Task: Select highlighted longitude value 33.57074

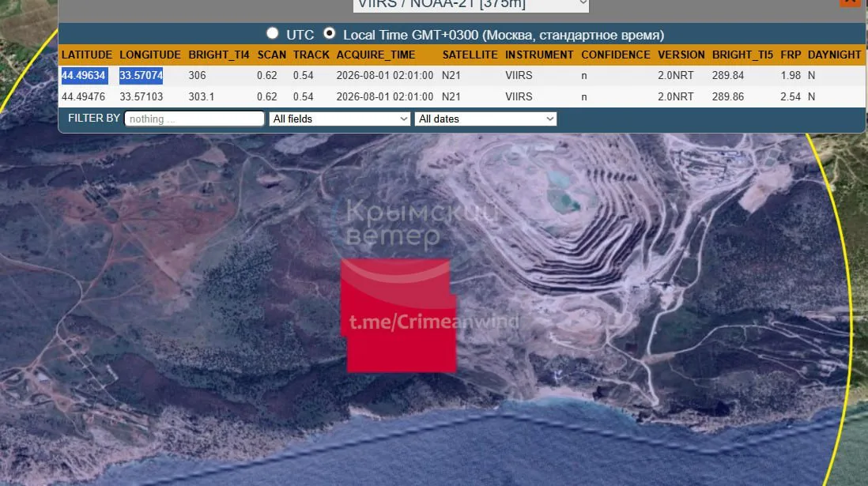Action: [142, 75]
